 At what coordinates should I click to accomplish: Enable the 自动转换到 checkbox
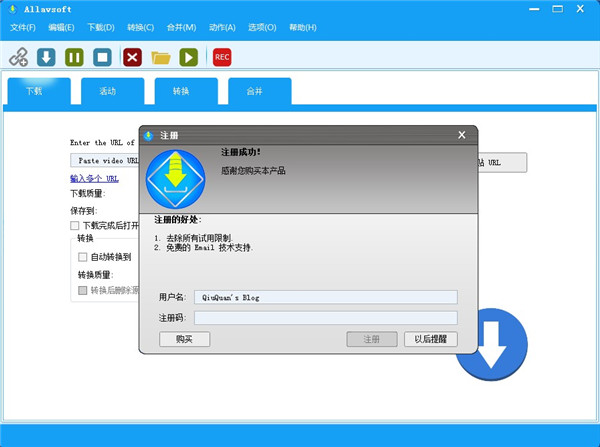82,257
